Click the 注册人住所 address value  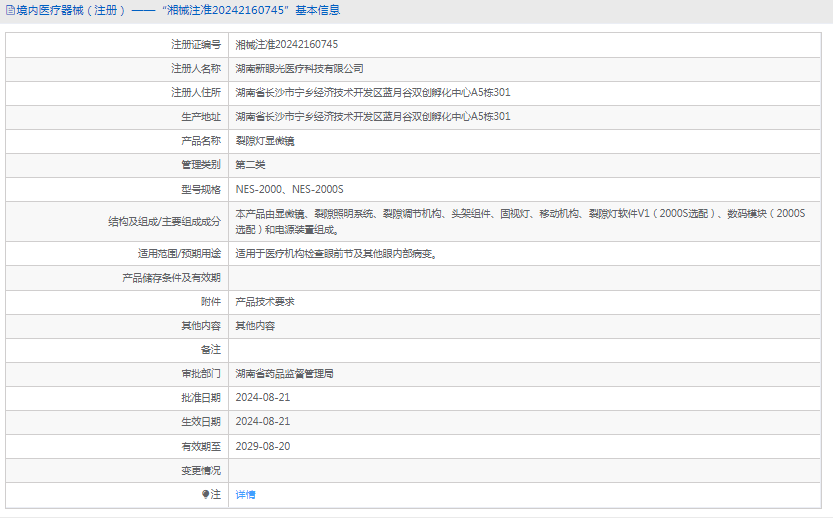(x=373, y=92)
